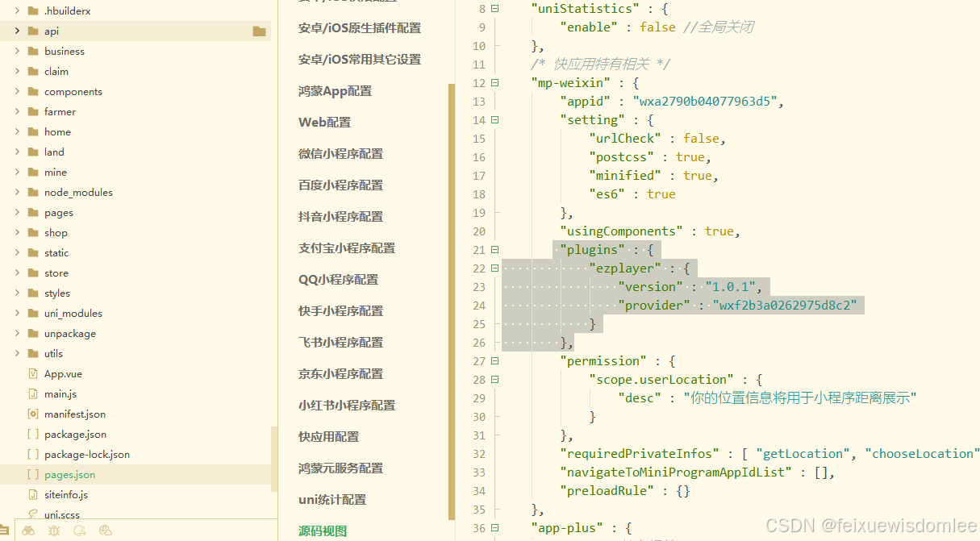Select the styles folder
Viewport: 980px width, 541px height.
pyautogui.click(x=57, y=293)
